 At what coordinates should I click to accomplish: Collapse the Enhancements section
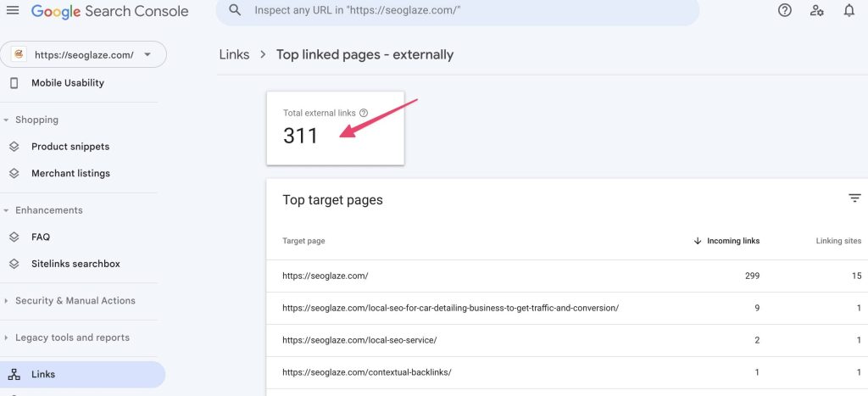[6, 210]
